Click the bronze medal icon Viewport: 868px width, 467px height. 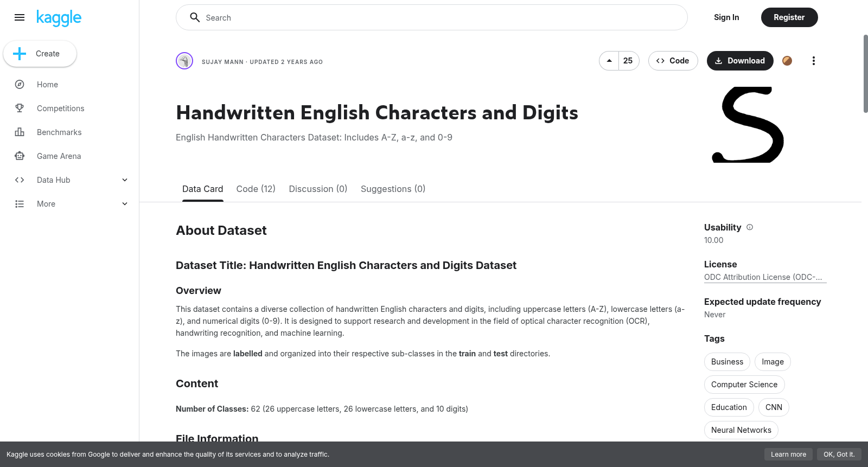coord(787,61)
